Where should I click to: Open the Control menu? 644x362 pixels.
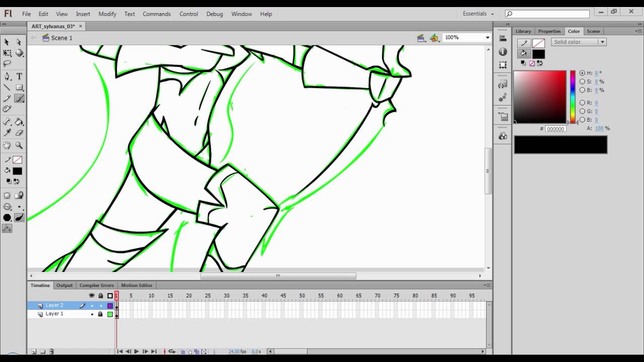[189, 14]
